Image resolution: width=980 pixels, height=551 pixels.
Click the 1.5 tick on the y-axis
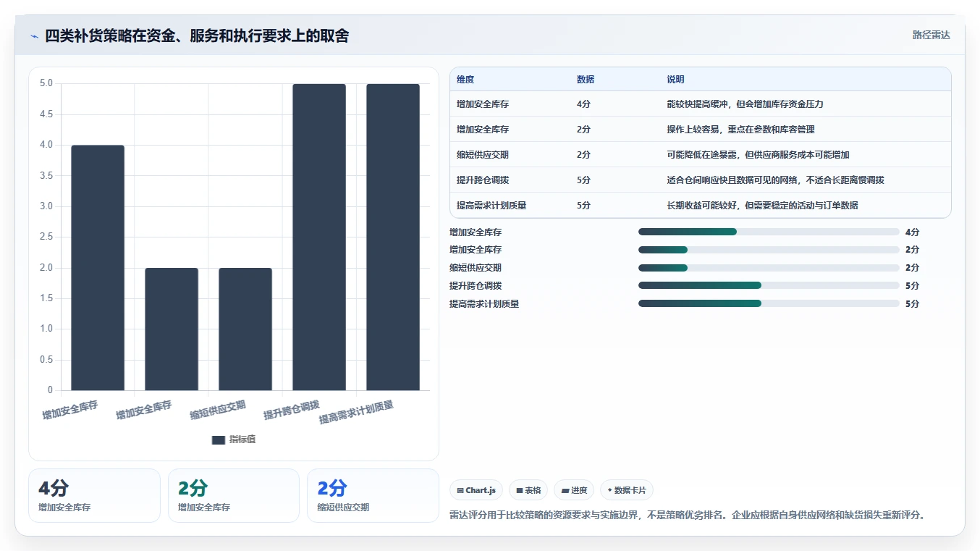click(x=46, y=298)
